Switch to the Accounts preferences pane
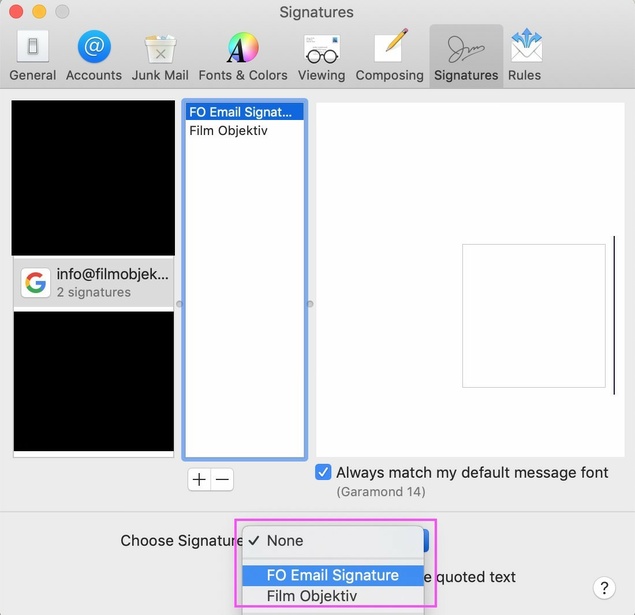This screenshot has width=635, height=615. click(x=94, y=56)
